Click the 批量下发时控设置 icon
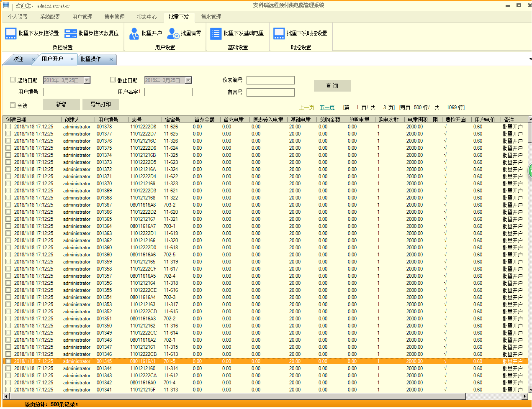532x409 pixels. point(279,33)
